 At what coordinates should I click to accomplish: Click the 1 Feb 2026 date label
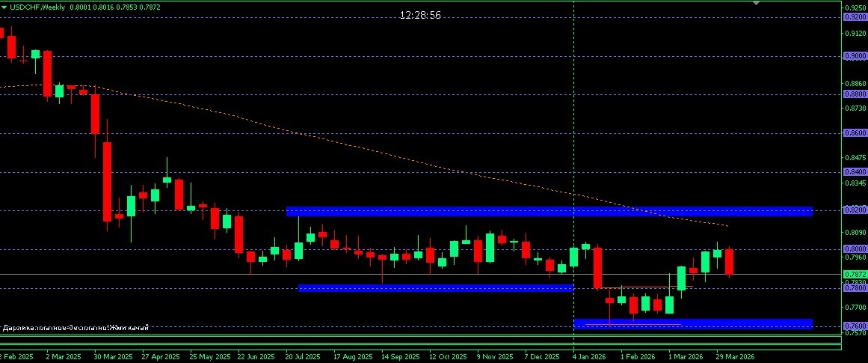tap(638, 358)
